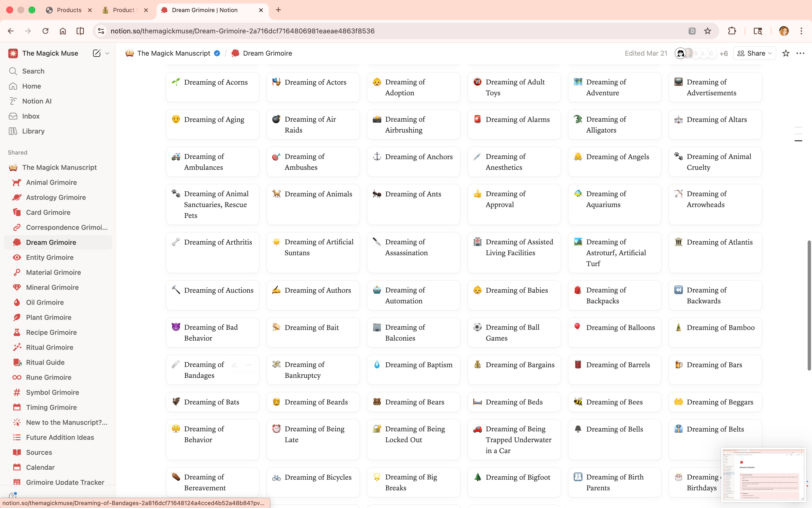
Task: Bookmark this URL with Chrome's star
Action: click(708, 31)
